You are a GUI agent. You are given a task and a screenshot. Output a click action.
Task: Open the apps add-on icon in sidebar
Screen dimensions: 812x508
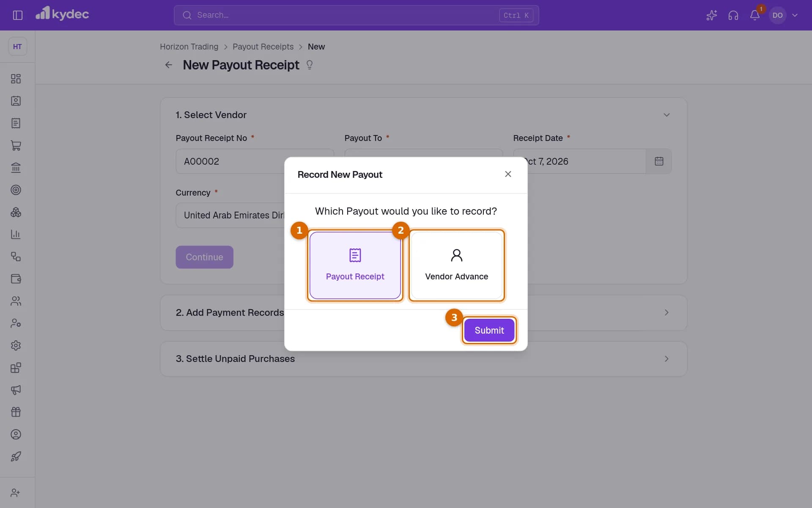[16, 367]
